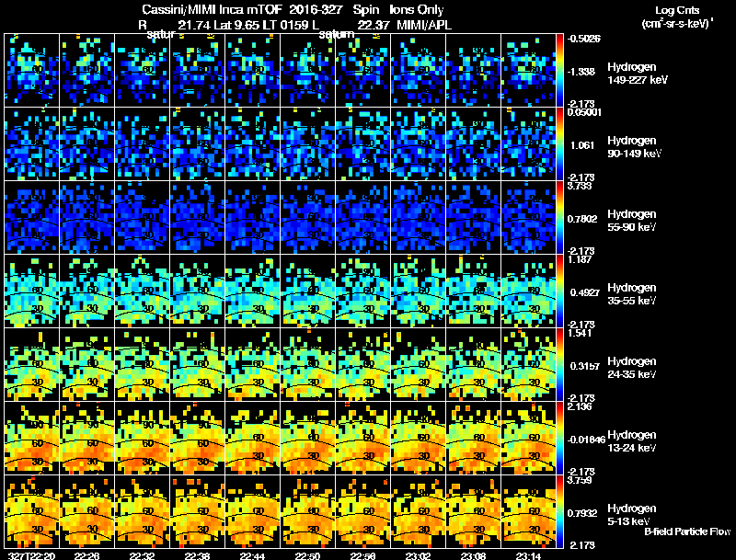Viewport: 736px width, 560px height.
Task: Click the 'Log Cnts' colorbar title
Action: tap(677, 10)
